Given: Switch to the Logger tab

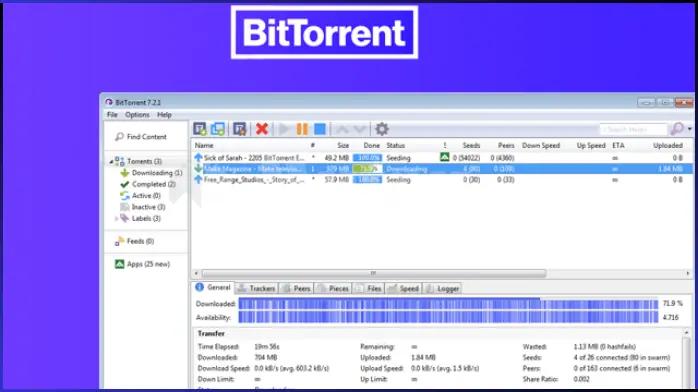Looking at the screenshot, I should coord(442,289).
